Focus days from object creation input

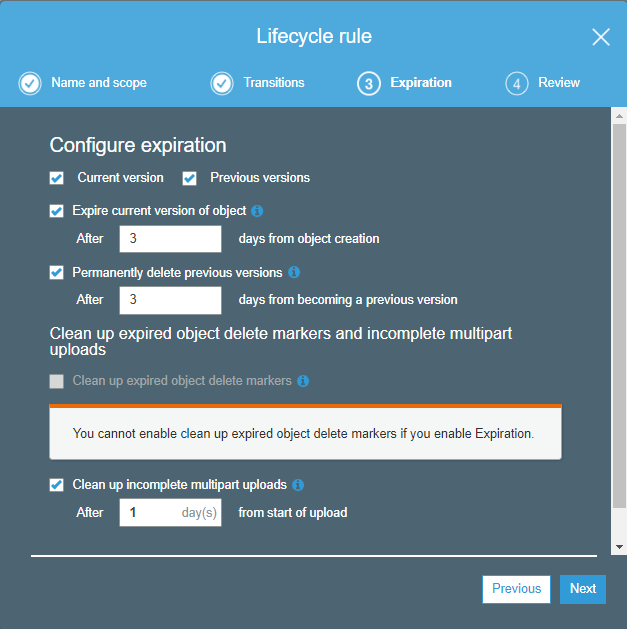[x=170, y=239]
